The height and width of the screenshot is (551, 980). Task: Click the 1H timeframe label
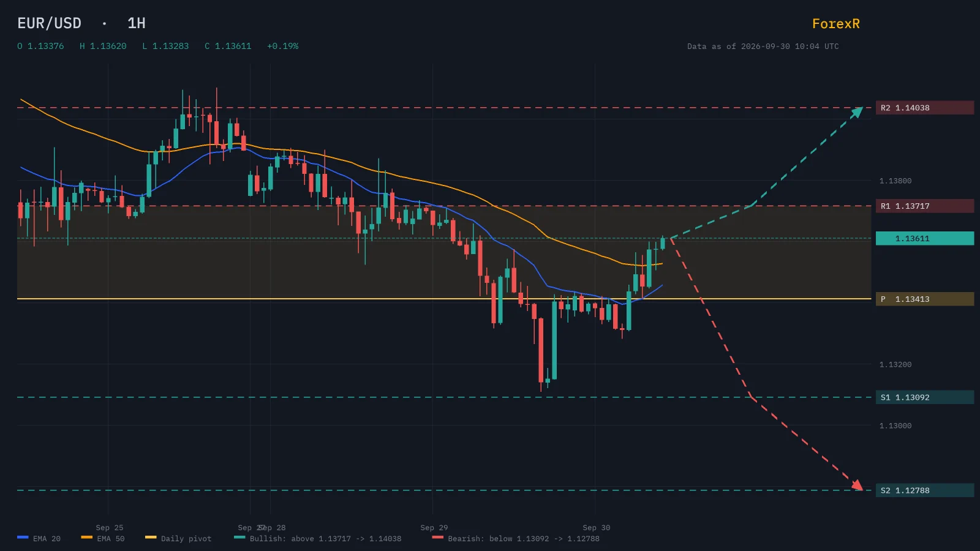click(136, 23)
